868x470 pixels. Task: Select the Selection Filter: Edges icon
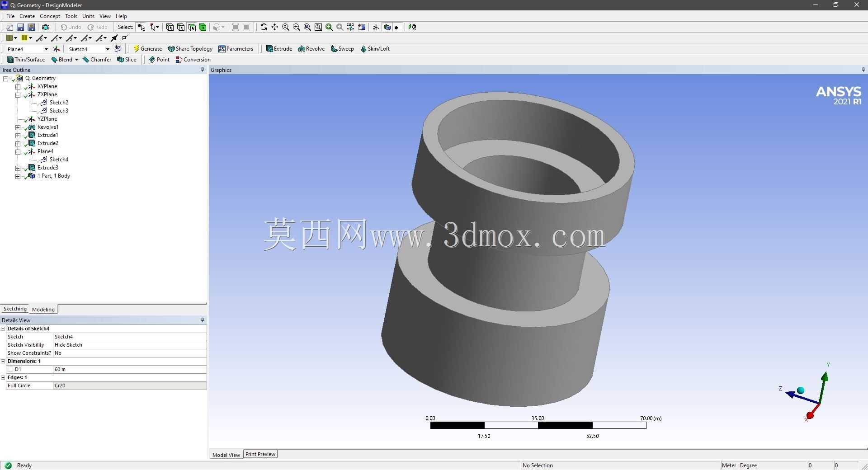point(181,27)
